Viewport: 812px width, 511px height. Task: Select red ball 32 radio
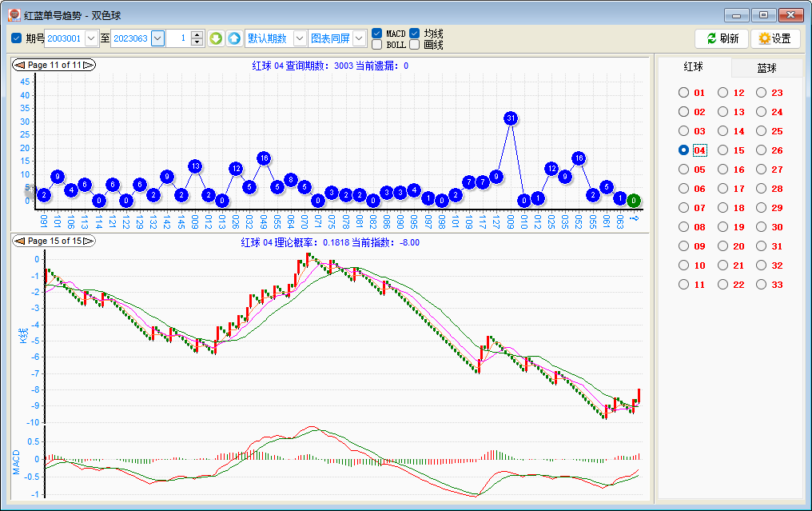tap(761, 265)
